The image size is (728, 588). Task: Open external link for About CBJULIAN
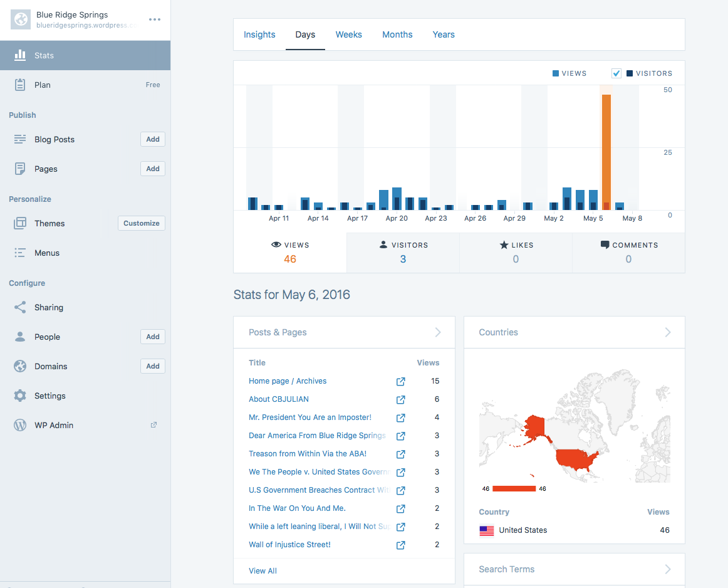(400, 399)
